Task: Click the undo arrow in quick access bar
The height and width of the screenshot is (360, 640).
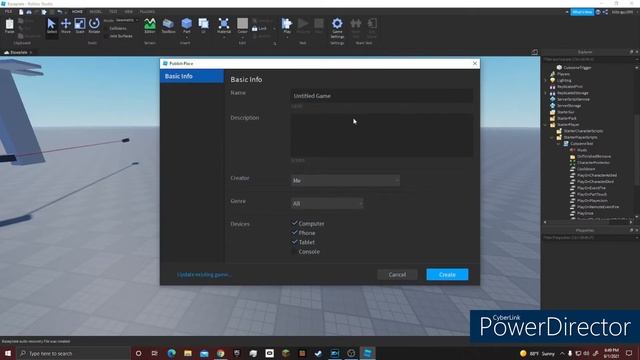Action: 60,12
